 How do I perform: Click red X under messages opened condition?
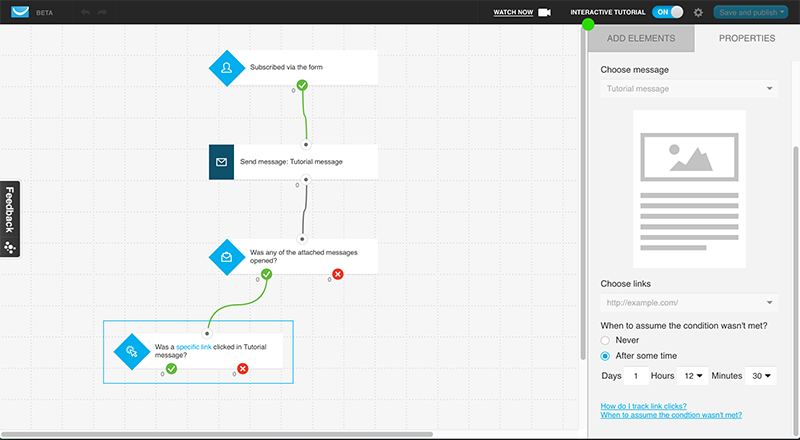(x=338, y=275)
